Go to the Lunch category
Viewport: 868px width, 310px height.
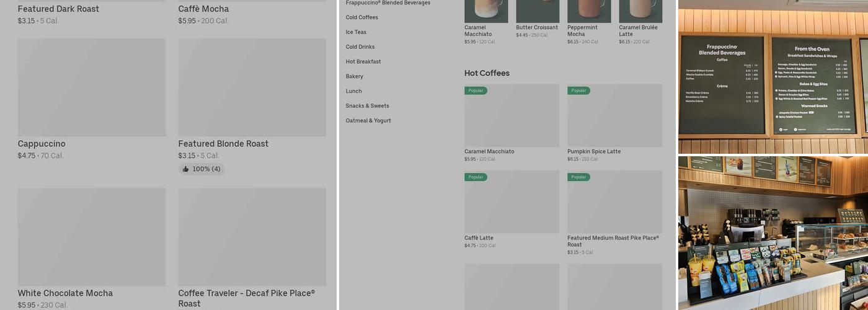pos(354,91)
